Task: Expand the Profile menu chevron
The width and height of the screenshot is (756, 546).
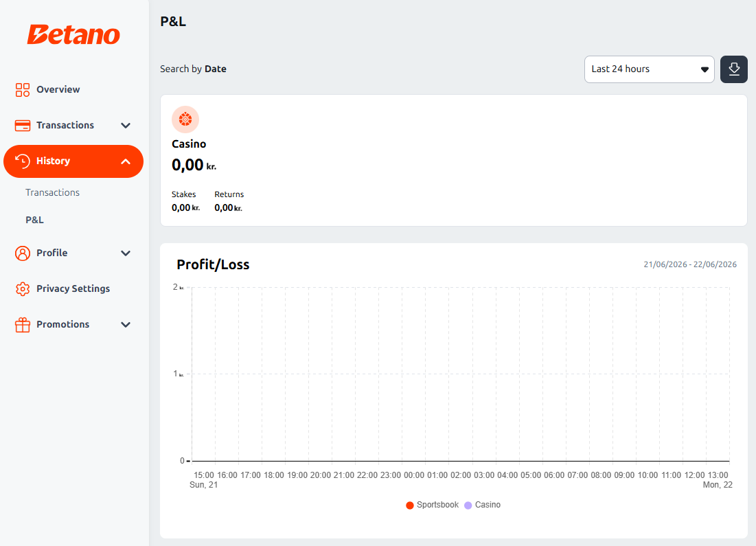Action: coord(126,253)
